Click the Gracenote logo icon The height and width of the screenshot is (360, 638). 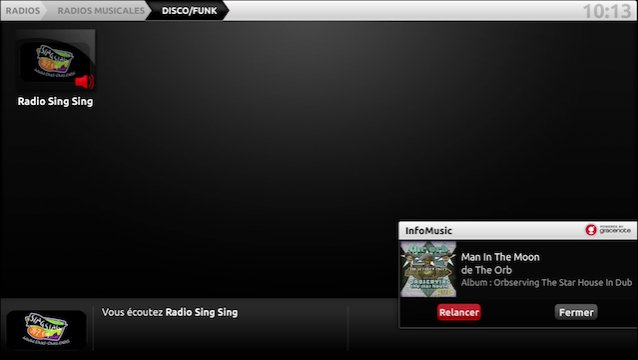(591, 230)
